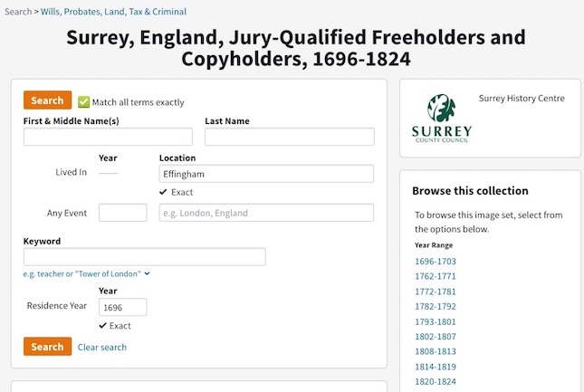Toggle Exact checkmark under Location field
Image resolution: width=584 pixels, height=392 pixels.
coord(163,192)
